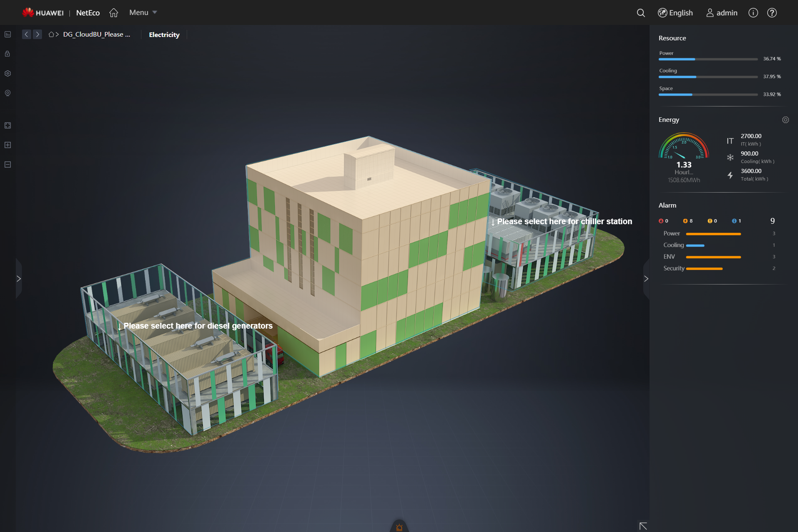Switch to the Electricity tab
Image resolution: width=798 pixels, height=532 pixels.
pyautogui.click(x=164, y=35)
